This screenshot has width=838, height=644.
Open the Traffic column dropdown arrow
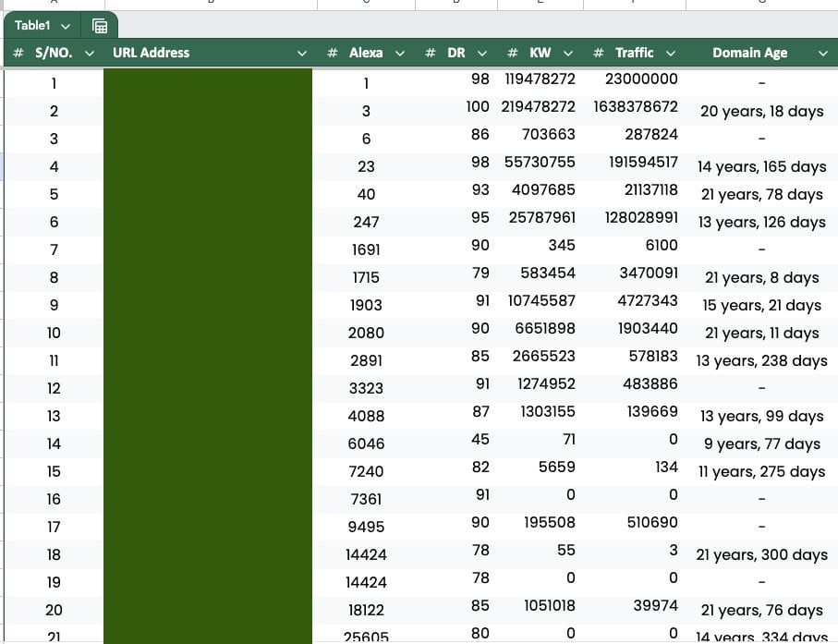point(670,53)
